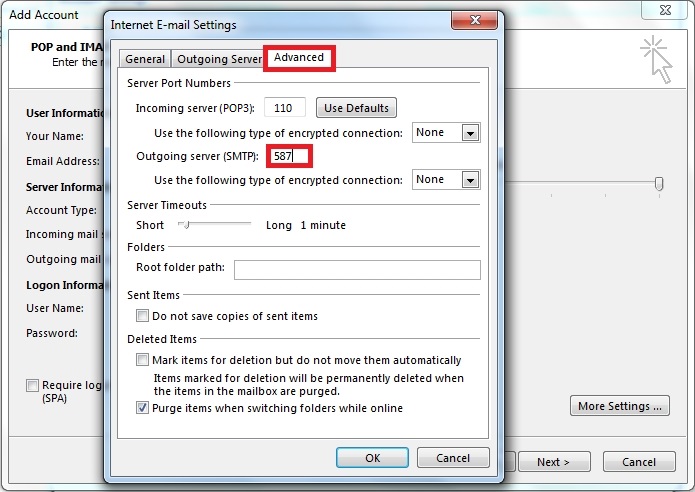Select the Advanced tab
The width and height of the screenshot is (695, 492).
click(x=299, y=58)
